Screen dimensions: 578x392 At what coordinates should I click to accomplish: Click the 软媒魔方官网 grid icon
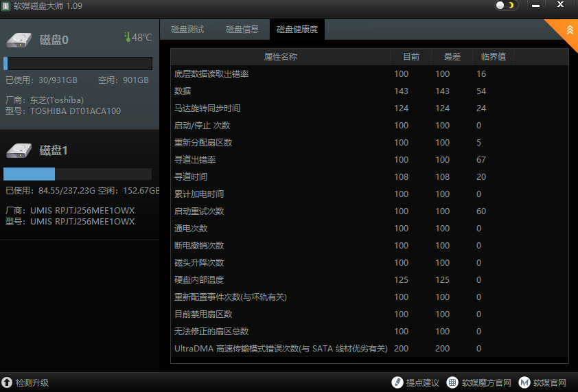(452, 382)
